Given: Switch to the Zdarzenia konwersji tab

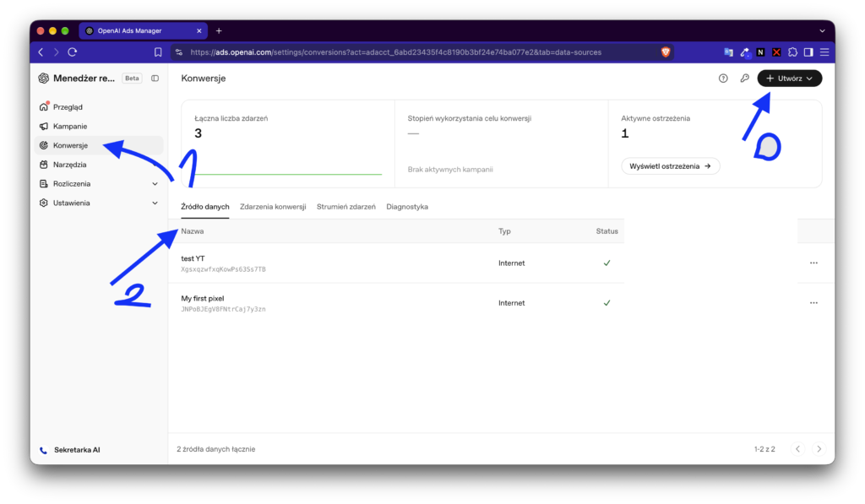Looking at the screenshot, I should [273, 207].
